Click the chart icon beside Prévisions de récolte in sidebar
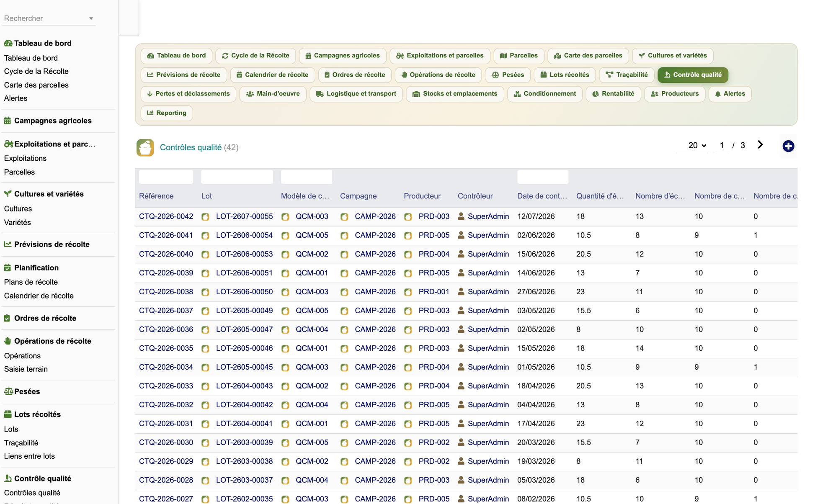Viewport: 815px width, 504px height. coord(8,244)
